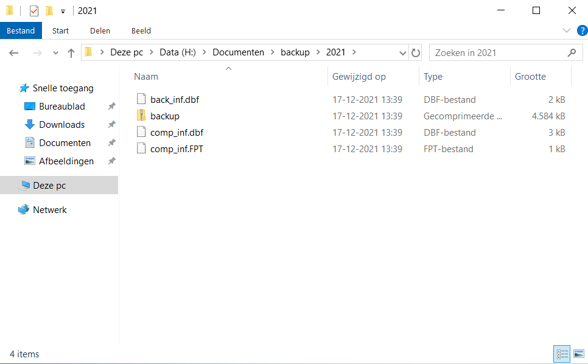Select the comp_inf.FPT file
588x364 pixels.
click(x=176, y=149)
